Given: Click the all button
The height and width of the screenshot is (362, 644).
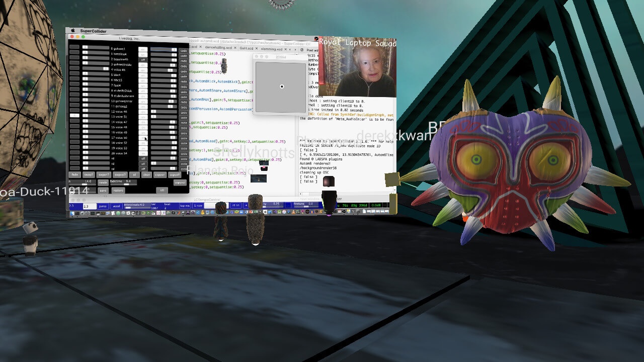Looking at the screenshot, I should (x=134, y=174).
